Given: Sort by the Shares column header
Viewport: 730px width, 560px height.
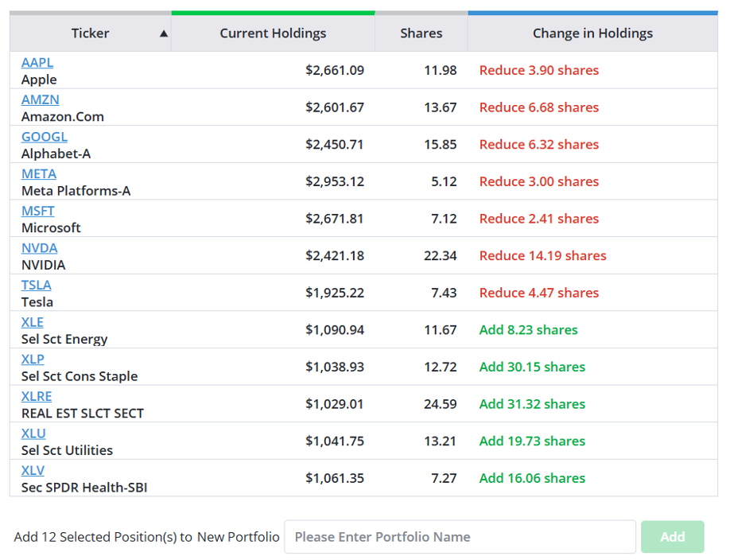Looking at the screenshot, I should (421, 33).
